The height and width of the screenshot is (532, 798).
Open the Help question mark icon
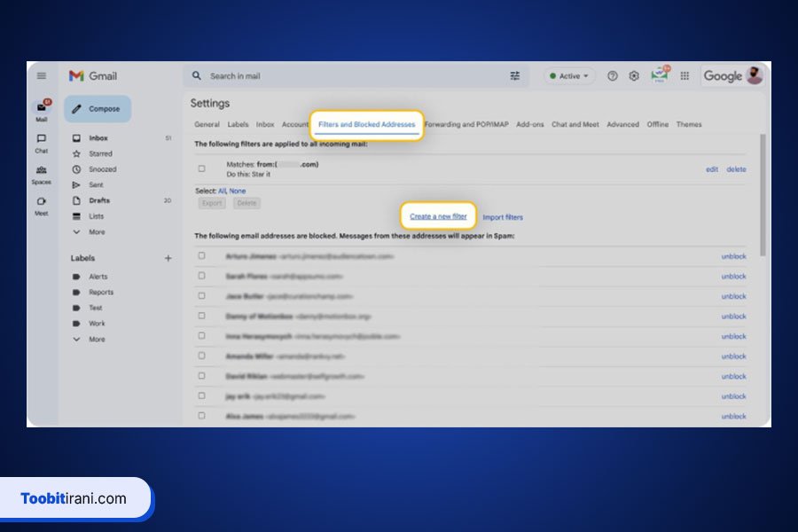pos(613,76)
